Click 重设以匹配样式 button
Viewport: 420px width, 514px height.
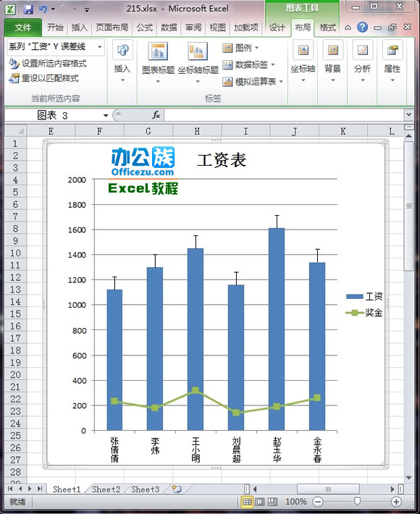coord(44,78)
